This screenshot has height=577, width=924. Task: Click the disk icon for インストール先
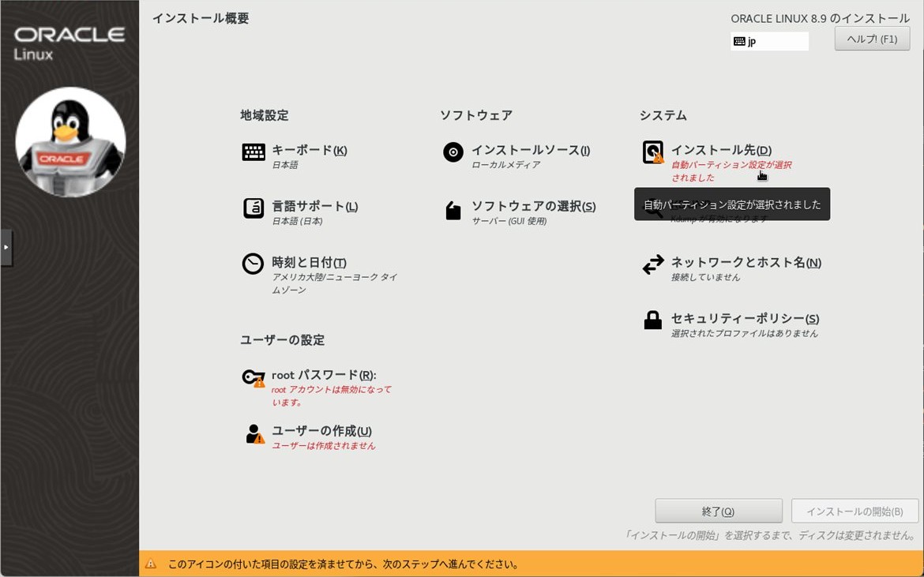point(653,152)
